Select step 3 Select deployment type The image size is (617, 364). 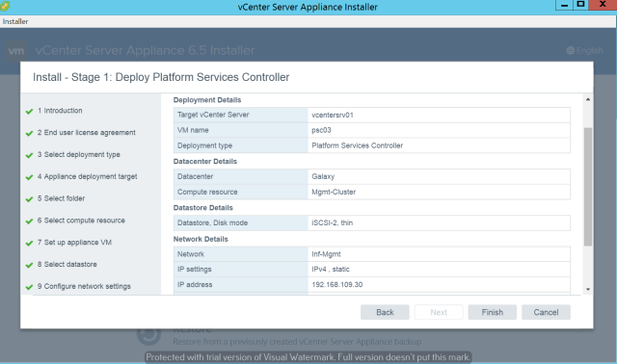pyautogui.click(x=79, y=154)
